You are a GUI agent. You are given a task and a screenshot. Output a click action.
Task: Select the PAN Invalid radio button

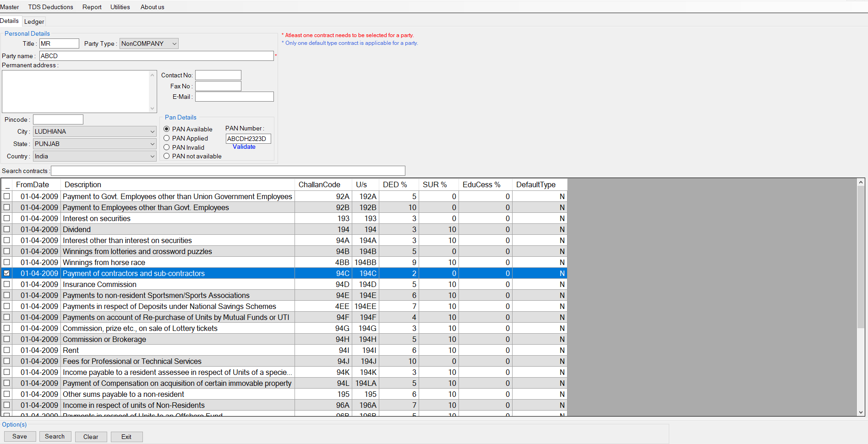pyautogui.click(x=166, y=147)
